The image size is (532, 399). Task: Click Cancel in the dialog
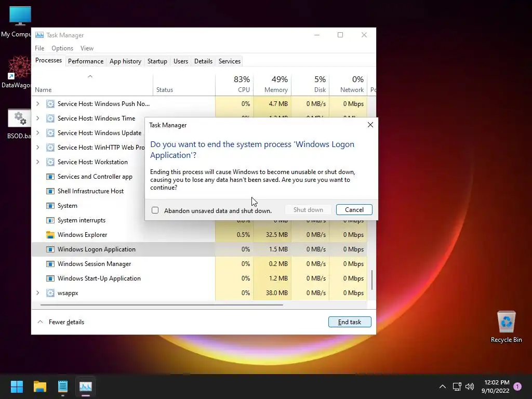[x=354, y=210]
